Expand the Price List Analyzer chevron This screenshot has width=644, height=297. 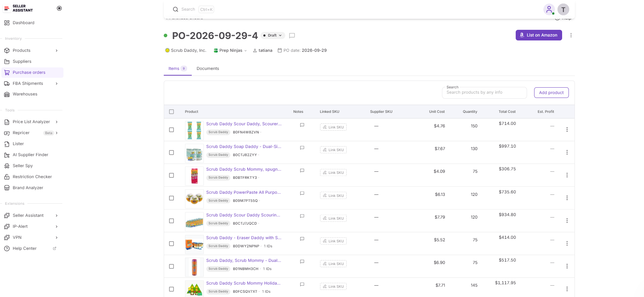coord(57,122)
